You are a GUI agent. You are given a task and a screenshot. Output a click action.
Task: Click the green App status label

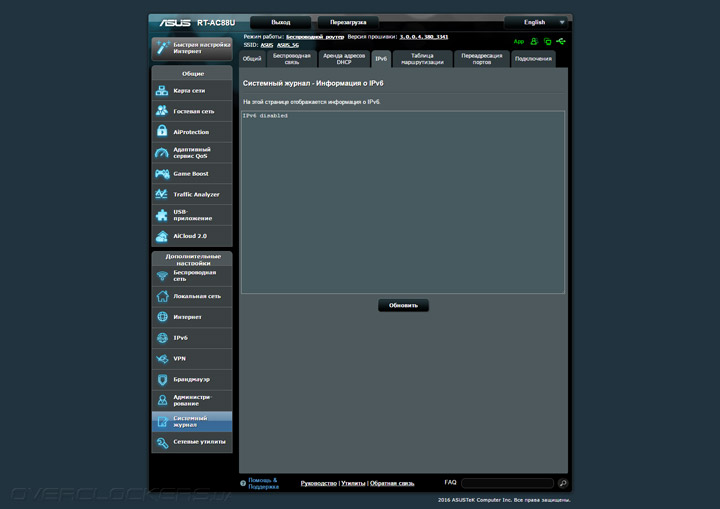[x=518, y=41]
